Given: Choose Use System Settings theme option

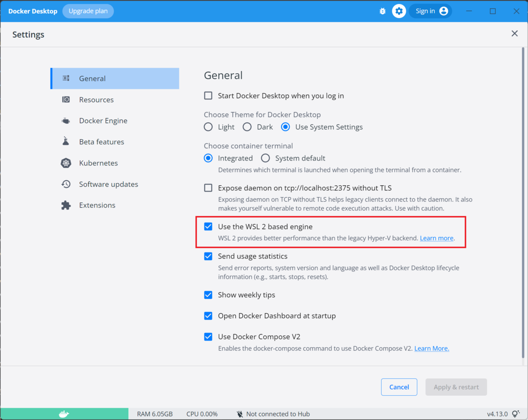Looking at the screenshot, I should pyautogui.click(x=286, y=127).
